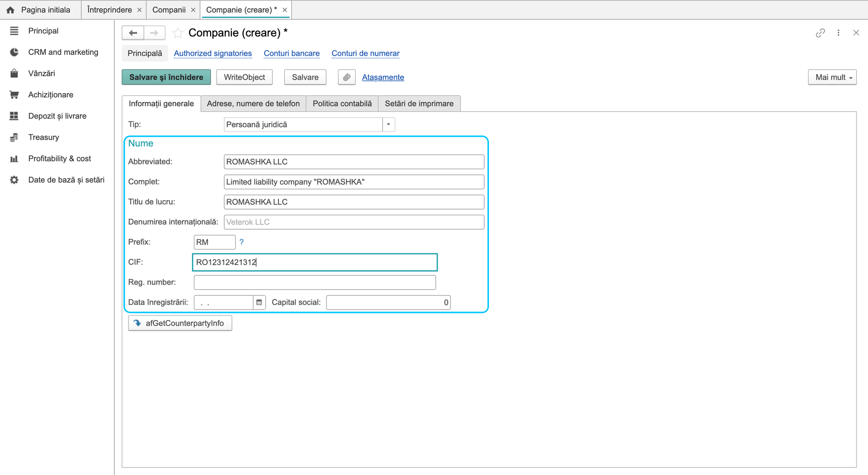
Task: Go forward with the right arrow
Action: tap(154, 33)
